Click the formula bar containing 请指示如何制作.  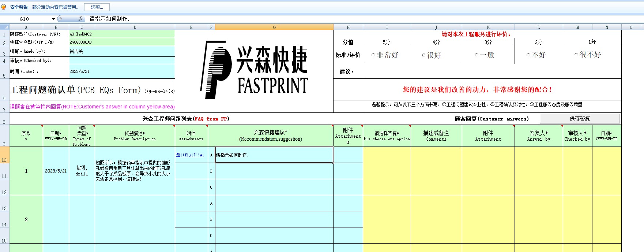[364, 19]
